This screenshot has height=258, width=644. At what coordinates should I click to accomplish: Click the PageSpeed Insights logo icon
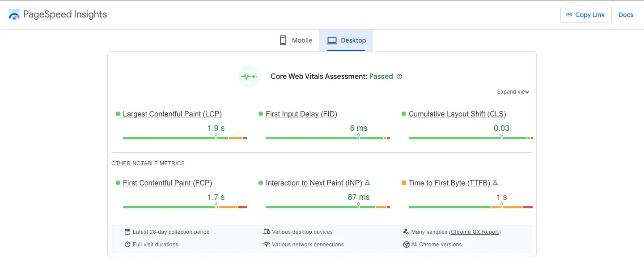(x=14, y=14)
